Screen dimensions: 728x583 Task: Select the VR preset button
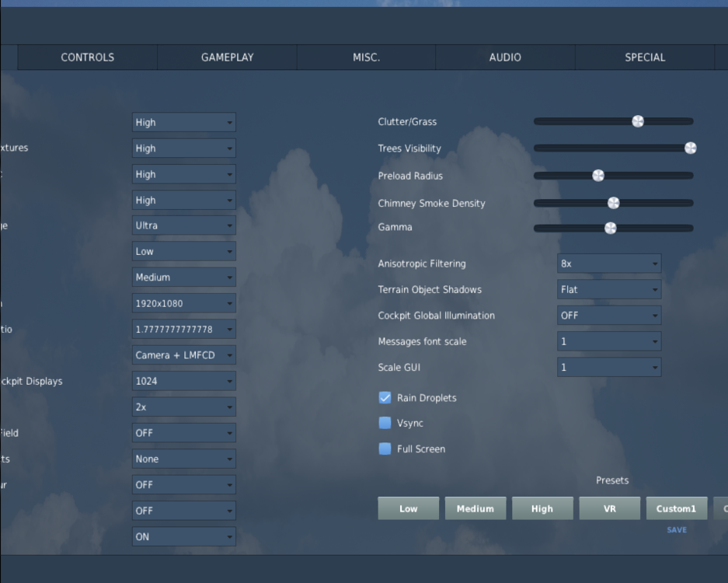click(x=610, y=508)
